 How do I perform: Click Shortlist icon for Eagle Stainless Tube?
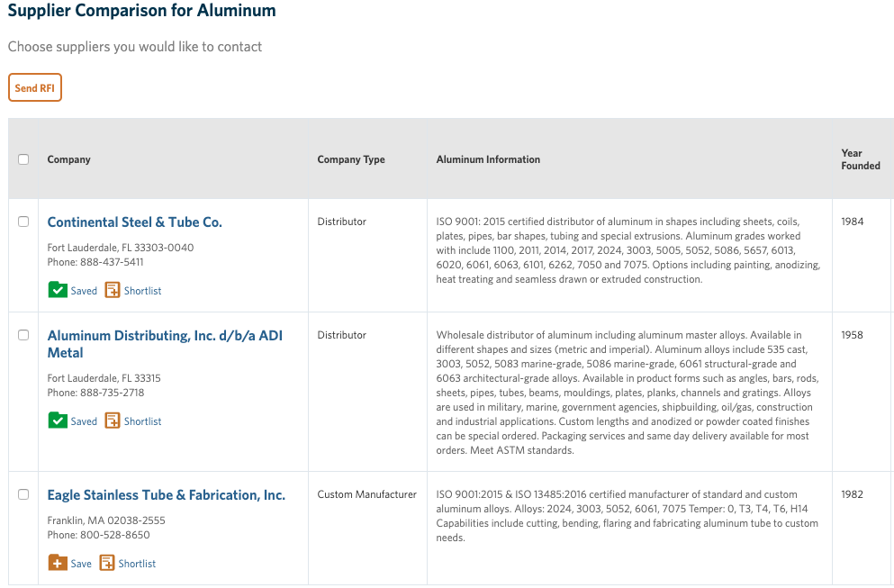click(107, 563)
